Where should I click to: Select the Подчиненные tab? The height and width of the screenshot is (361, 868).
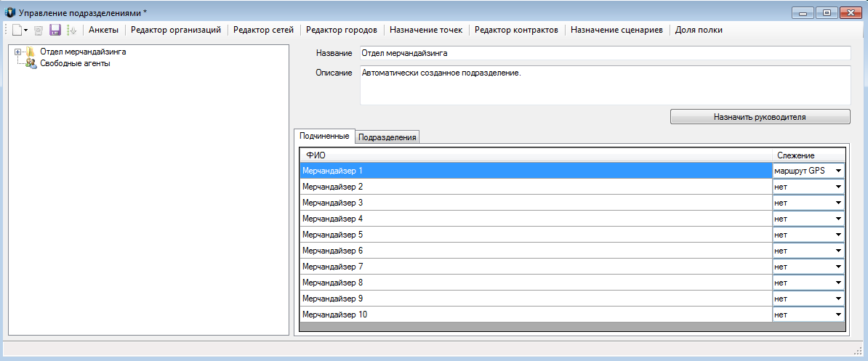click(x=324, y=136)
